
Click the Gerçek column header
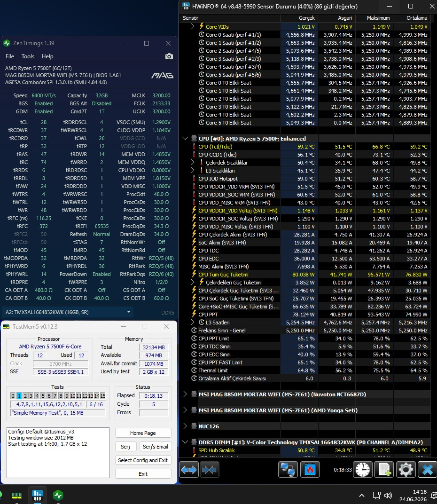click(x=299, y=18)
